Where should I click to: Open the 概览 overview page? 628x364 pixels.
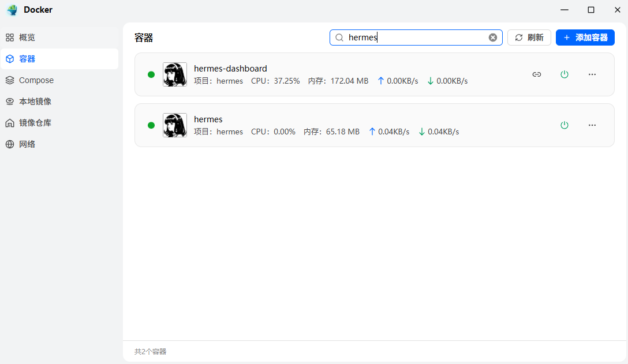(x=59, y=37)
